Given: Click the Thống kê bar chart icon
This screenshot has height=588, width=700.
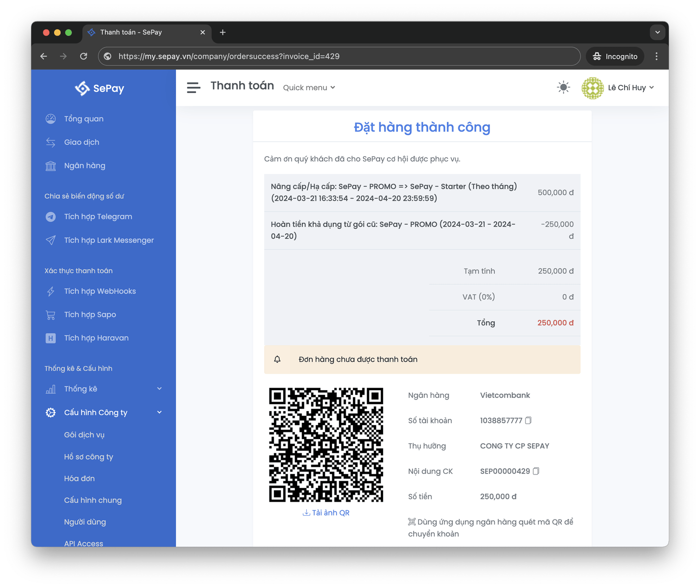Looking at the screenshot, I should tap(50, 389).
